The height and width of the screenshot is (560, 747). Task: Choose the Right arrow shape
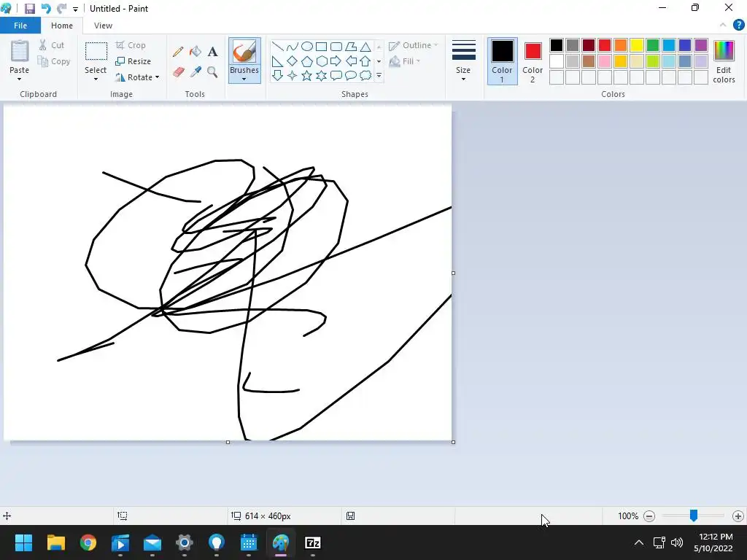(336, 61)
